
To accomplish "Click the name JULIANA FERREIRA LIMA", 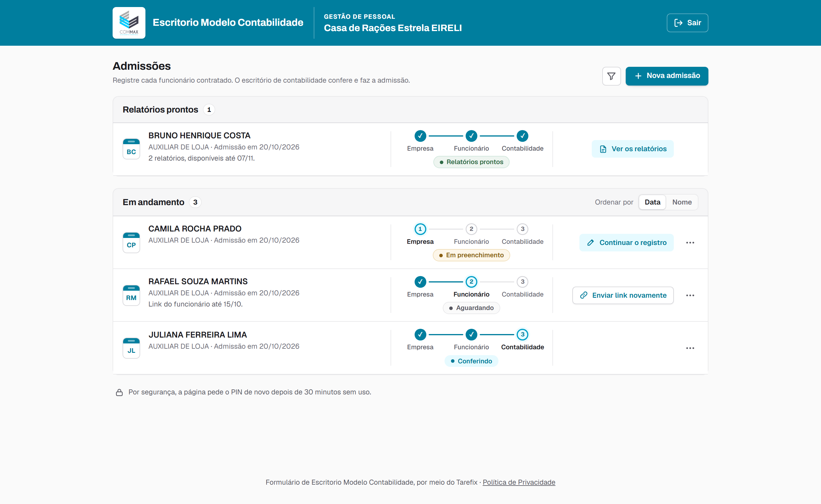I will pos(198,335).
